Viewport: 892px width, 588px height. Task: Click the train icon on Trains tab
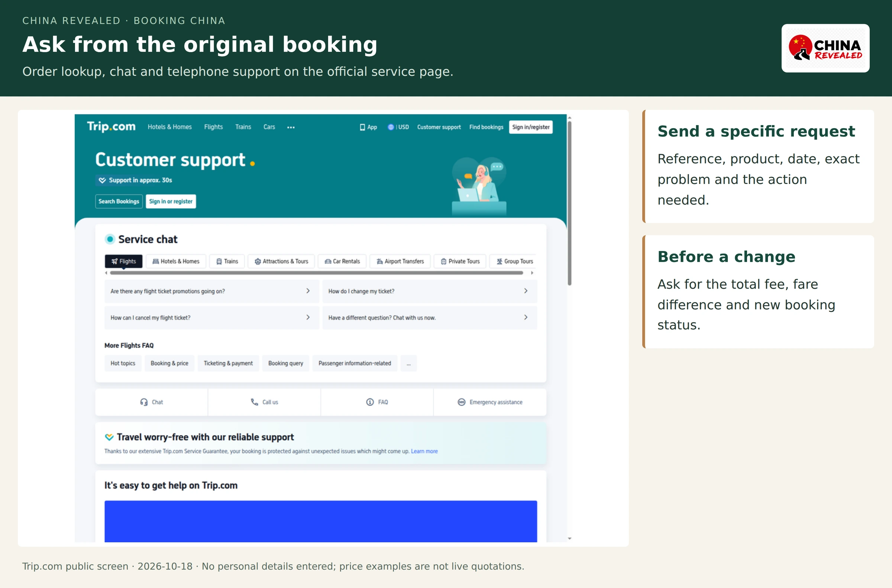pyautogui.click(x=219, y=261)
